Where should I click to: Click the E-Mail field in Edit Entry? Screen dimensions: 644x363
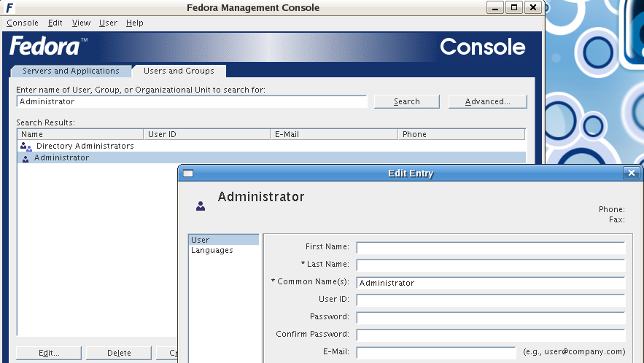coord(436,353)
